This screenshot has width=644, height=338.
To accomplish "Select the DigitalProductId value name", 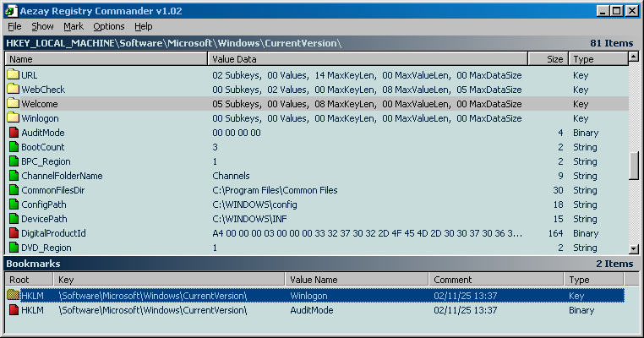I will click(x=53, y=233).
